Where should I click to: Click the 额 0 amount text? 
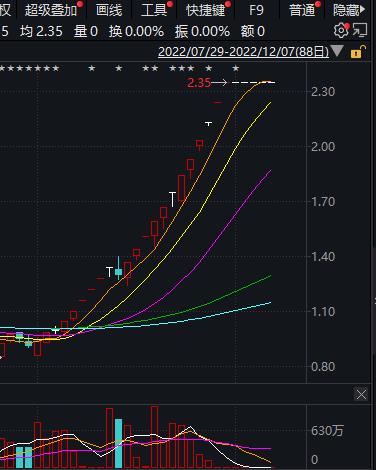coord(253,31)
